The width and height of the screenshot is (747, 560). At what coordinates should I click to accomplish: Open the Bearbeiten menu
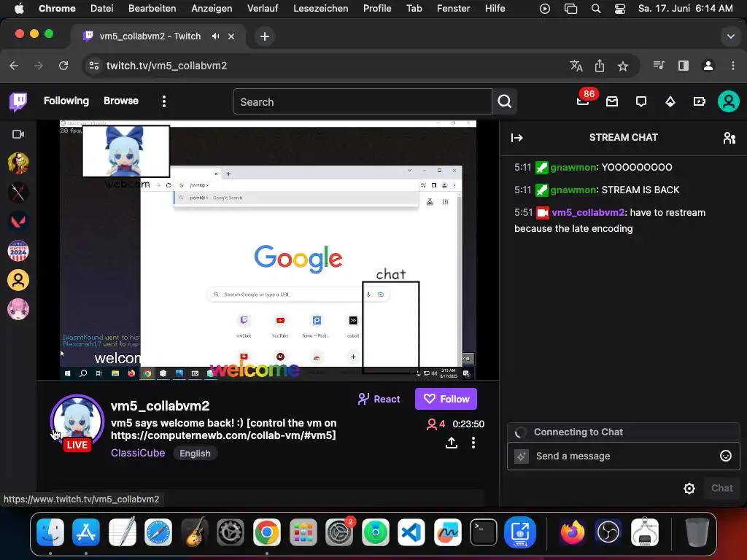point(152,9)
